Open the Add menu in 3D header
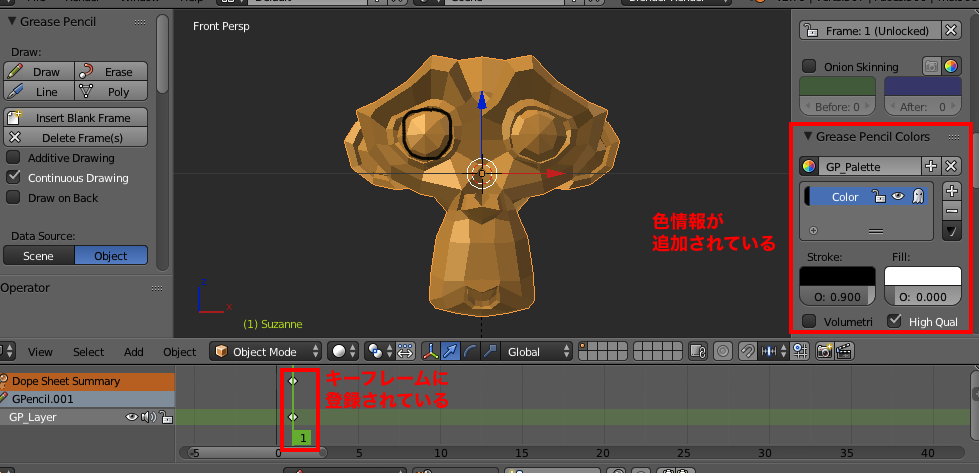979x473 pixels. tap(134, 352)
